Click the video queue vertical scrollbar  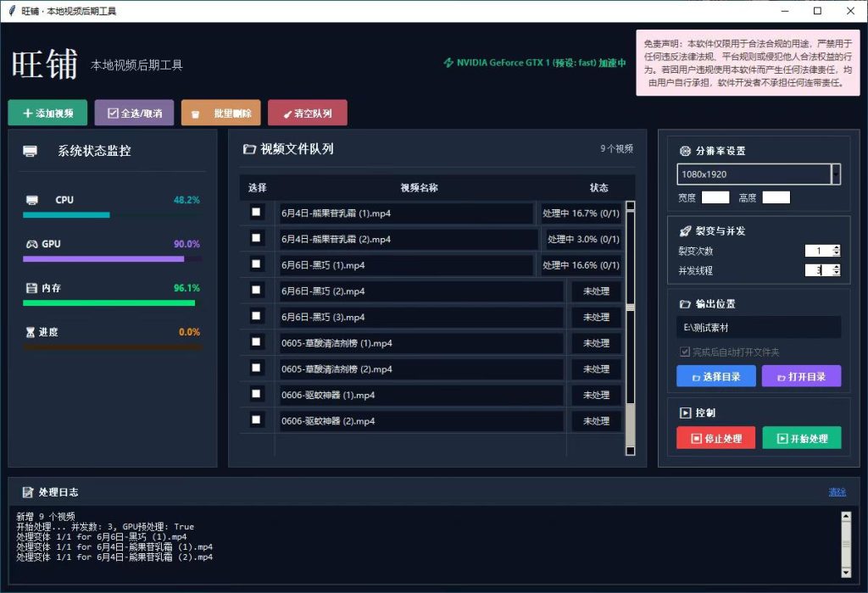pyautogui.click(x=630, y=328)
